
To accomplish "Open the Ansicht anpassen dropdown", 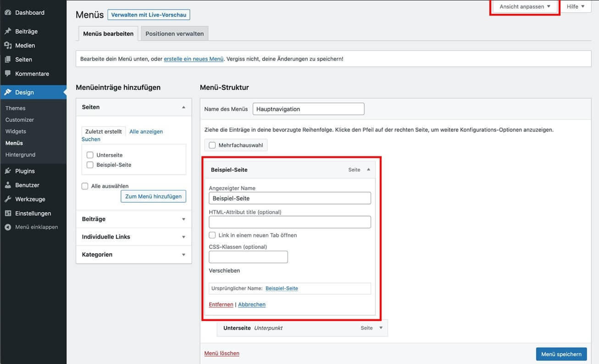I will (x=525, y=6).
